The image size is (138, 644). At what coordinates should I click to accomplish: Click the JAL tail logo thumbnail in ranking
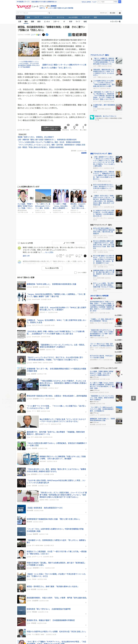(x=119, y=107)
